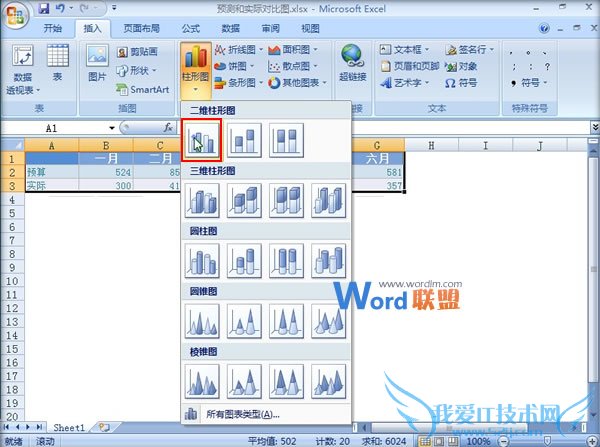Select cell B2 containing 524

[x=106, y=172]
